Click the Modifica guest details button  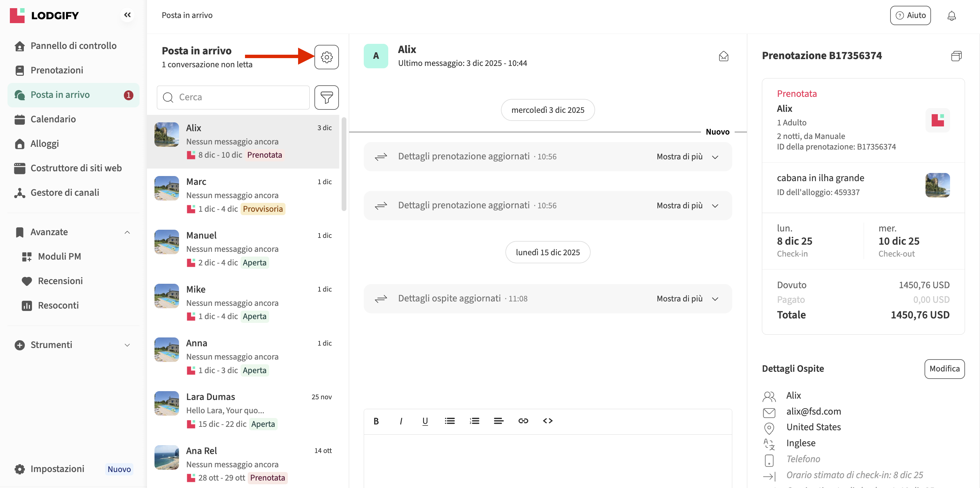click(944, 369)
